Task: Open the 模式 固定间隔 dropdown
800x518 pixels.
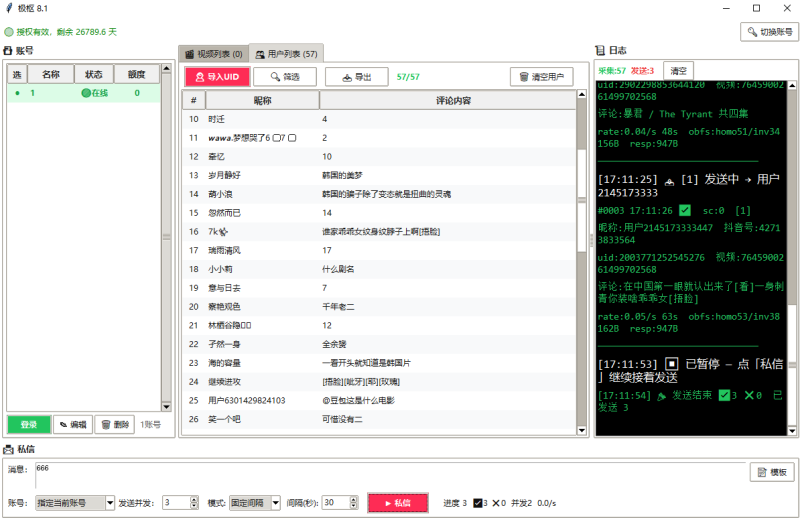Action: (255, 503)
